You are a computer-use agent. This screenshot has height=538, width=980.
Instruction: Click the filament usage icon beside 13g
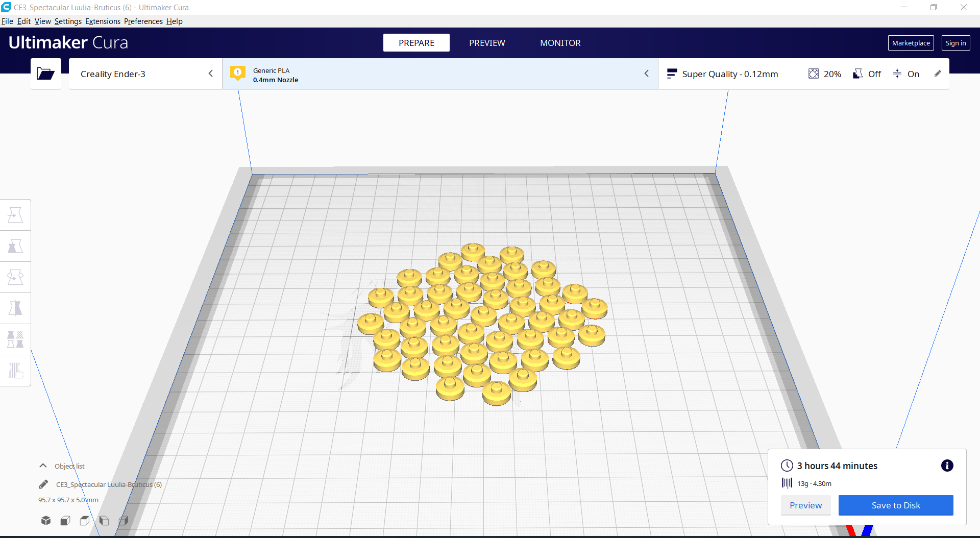[787, 483]
